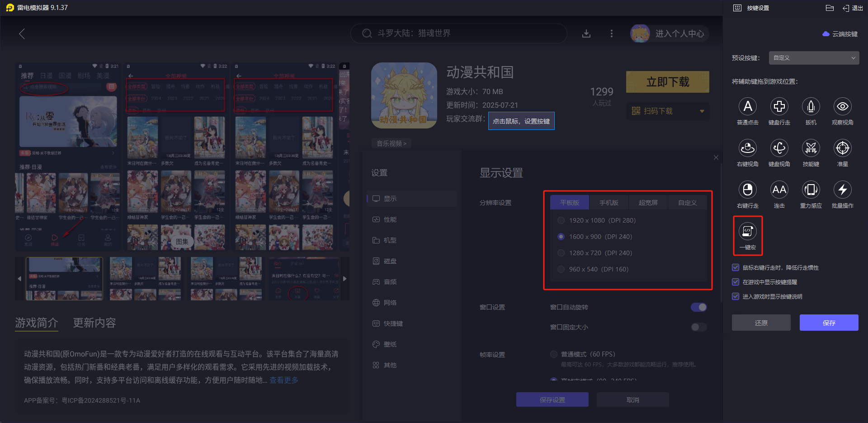The width and height of the screenshot is (868, 423).
Task: Switch to the 超宽屏 tab
Action: point(648,203)
